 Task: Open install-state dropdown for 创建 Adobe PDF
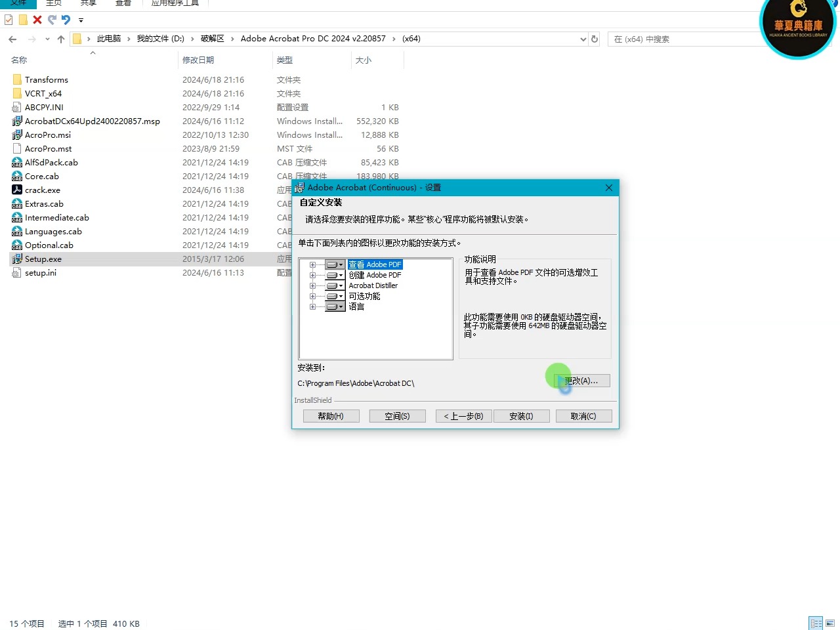point(335,276)
